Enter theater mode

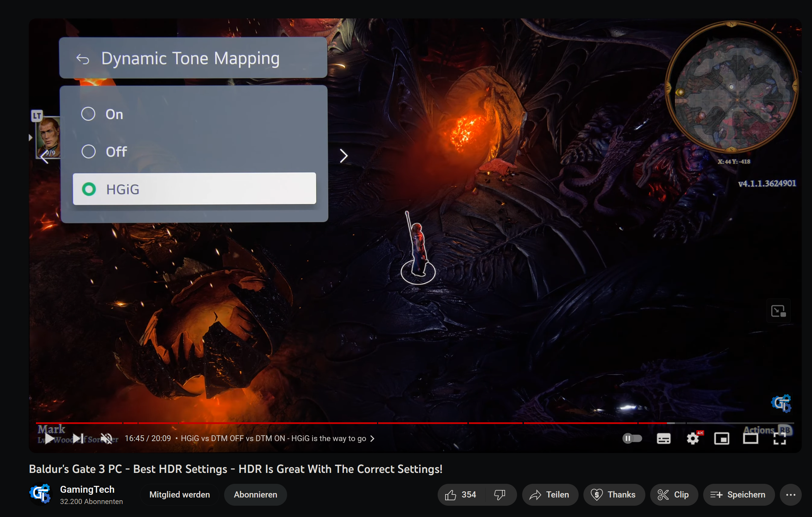pyautogui.click(x=751, y=438)
